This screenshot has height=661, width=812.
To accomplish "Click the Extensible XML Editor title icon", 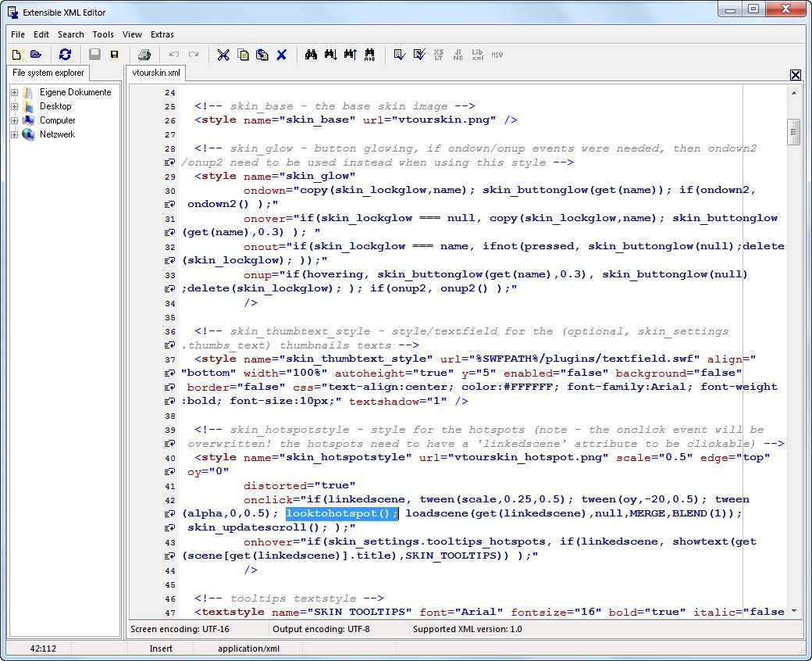I will point(13,13).
